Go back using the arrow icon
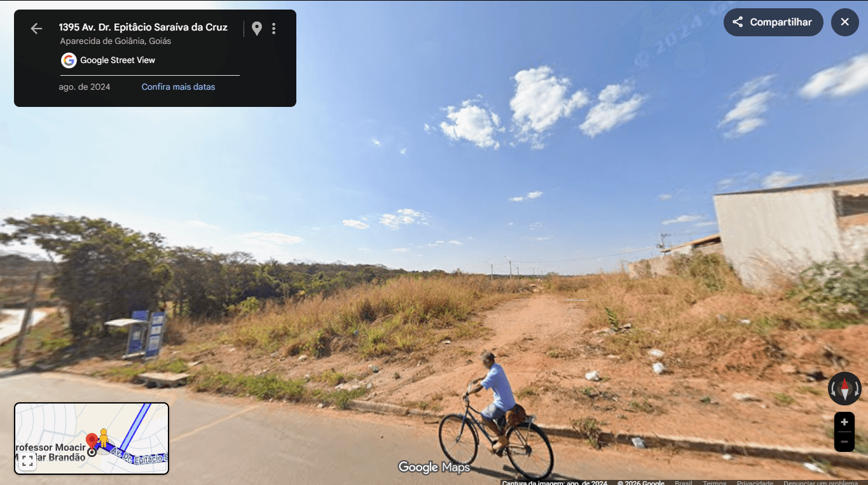Viewport: 868px width, 485px height. pyautogui.click(x=36, y=29)
